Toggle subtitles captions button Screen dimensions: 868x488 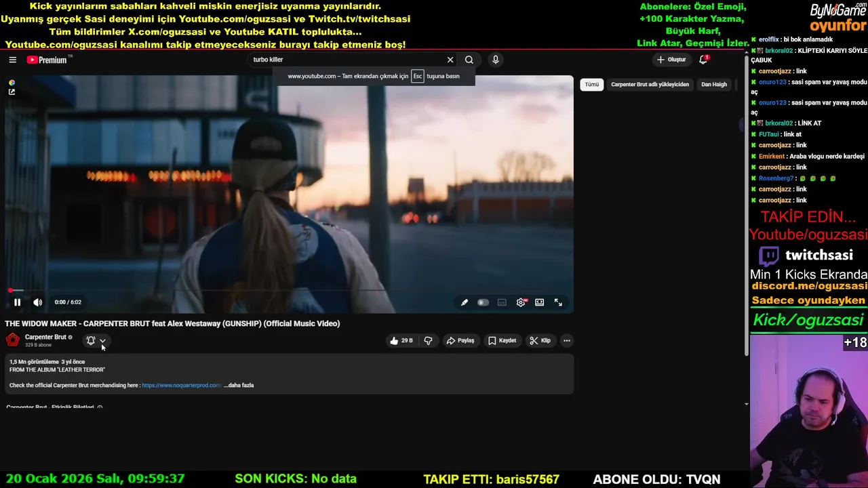[502, 302]
